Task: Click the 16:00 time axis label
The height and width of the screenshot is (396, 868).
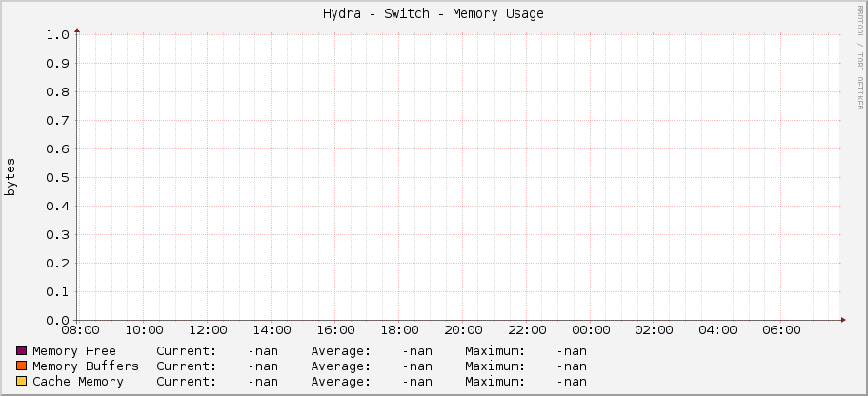Action: [x=335, y=330]
